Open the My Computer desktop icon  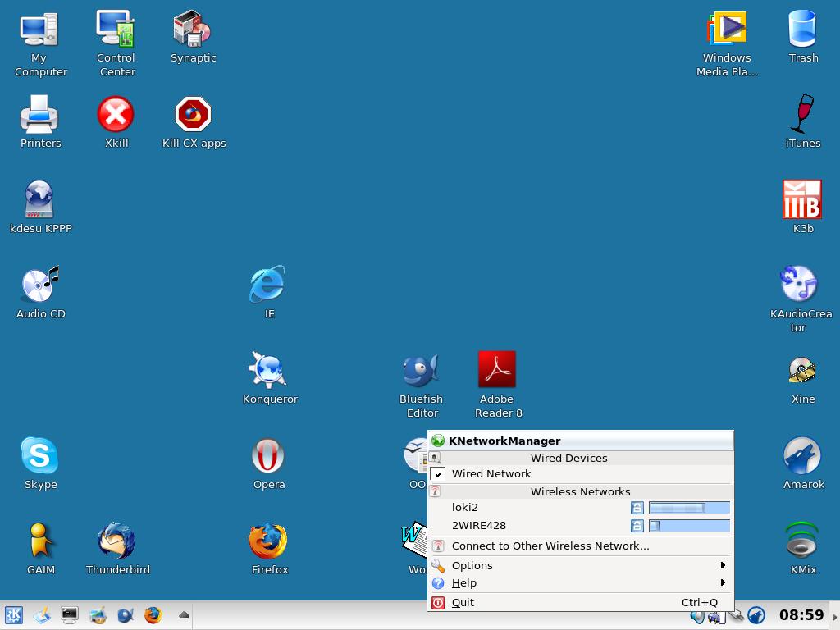pyautogui.click(x=39, y=44)
